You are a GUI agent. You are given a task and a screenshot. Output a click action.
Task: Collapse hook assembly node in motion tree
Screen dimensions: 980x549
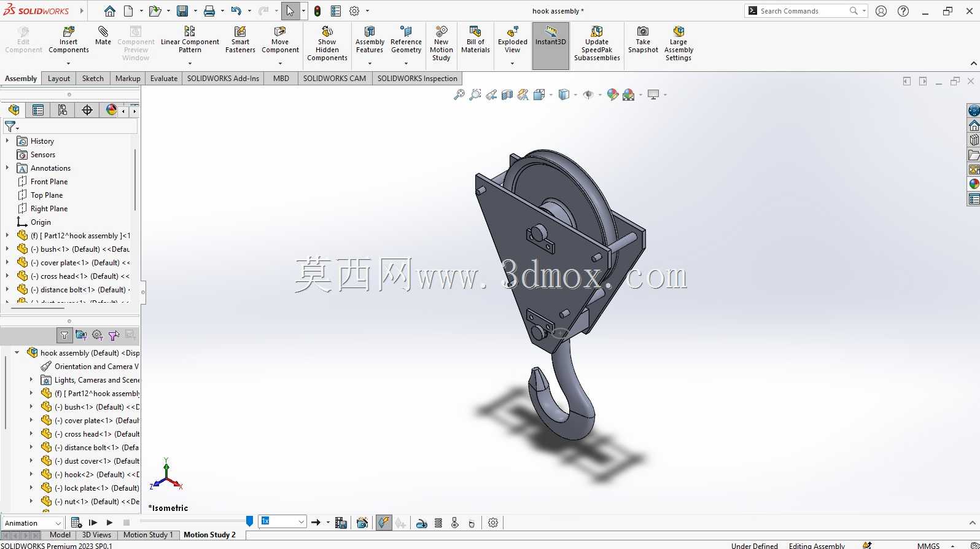point(17,353)
